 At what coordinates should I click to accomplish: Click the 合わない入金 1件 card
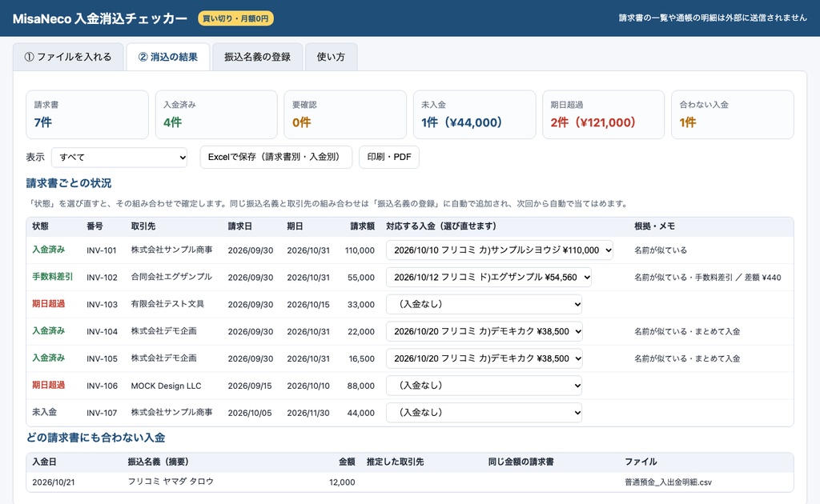[733, 114]
